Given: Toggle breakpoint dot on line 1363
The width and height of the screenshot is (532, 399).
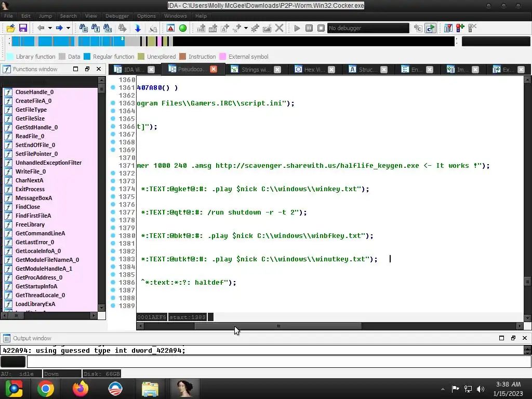Looking at the screenshot, I should click(113, 103).
